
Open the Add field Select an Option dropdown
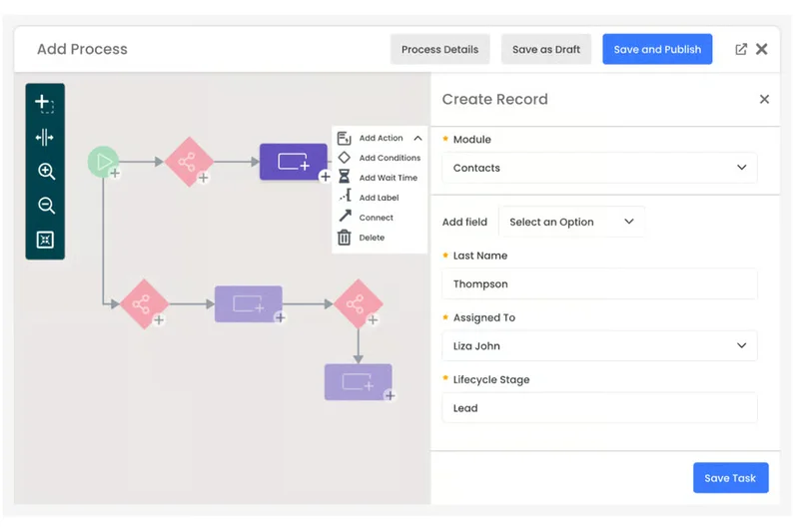coord(571,222)
